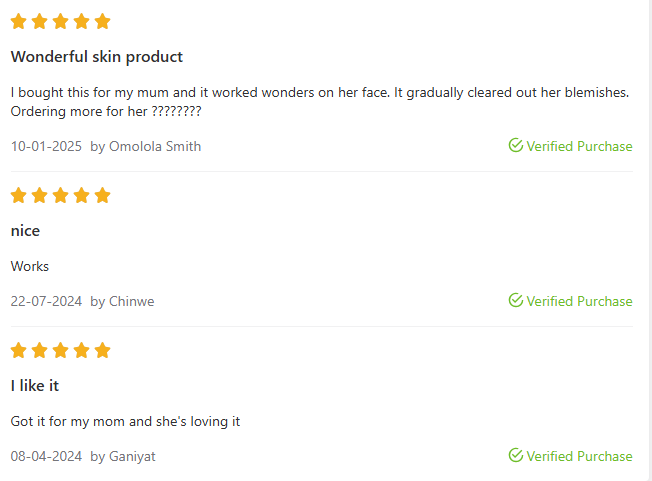Click third star of the nice review
This screenshot has width=652, height=481.
coord(61,195)
